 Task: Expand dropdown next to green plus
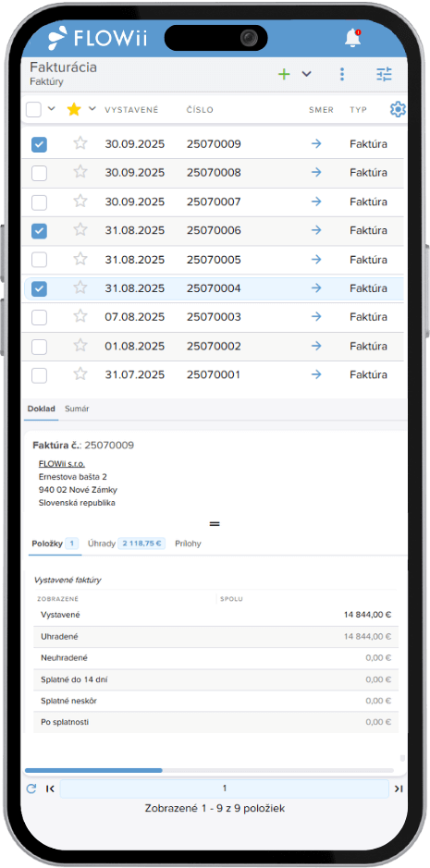tap(306, 74)
